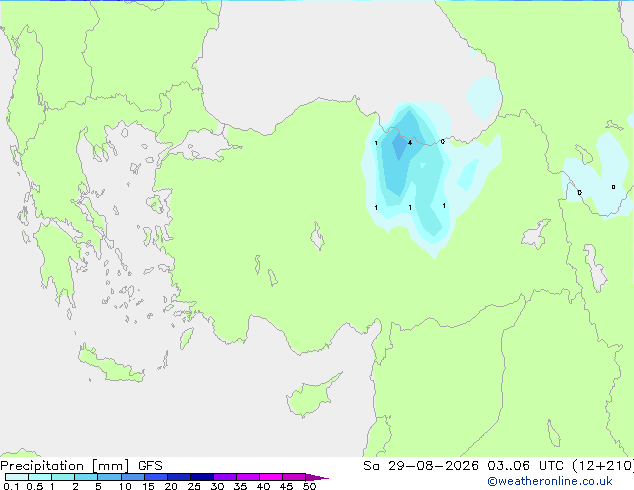
Task: Click the ©weatheronline.co.uk credit text
Action: coord(549,481)
